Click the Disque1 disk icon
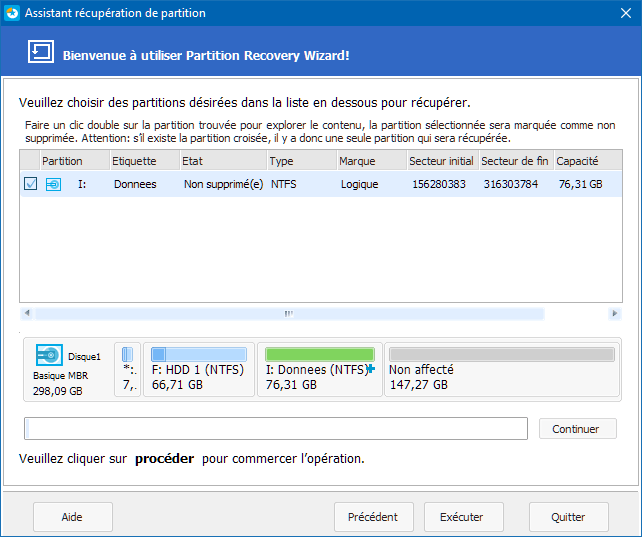Viewport: 642px width, 537px height. tap(49, 355)
